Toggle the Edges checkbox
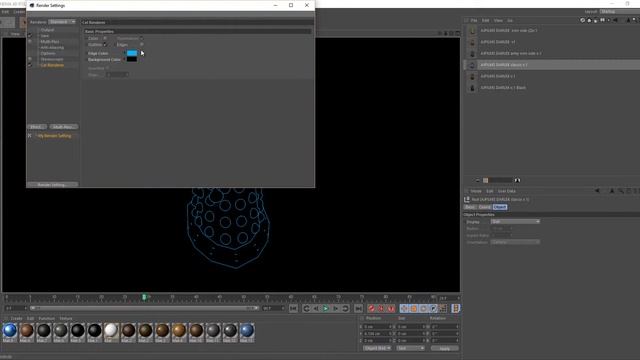This screenshot has height=360, width=640. point(141,44)
